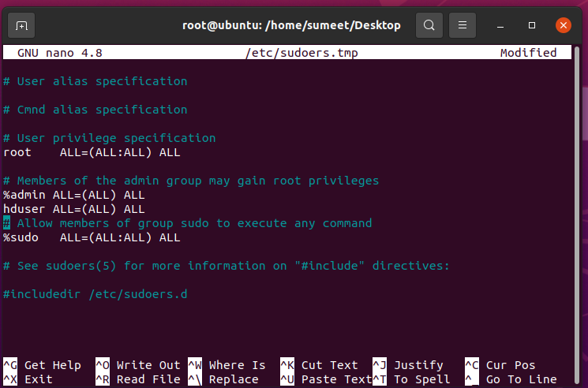Click the #includedir /etc/sudoers.d line
This screenshot has width=588, height=388.
coord(96,294)
